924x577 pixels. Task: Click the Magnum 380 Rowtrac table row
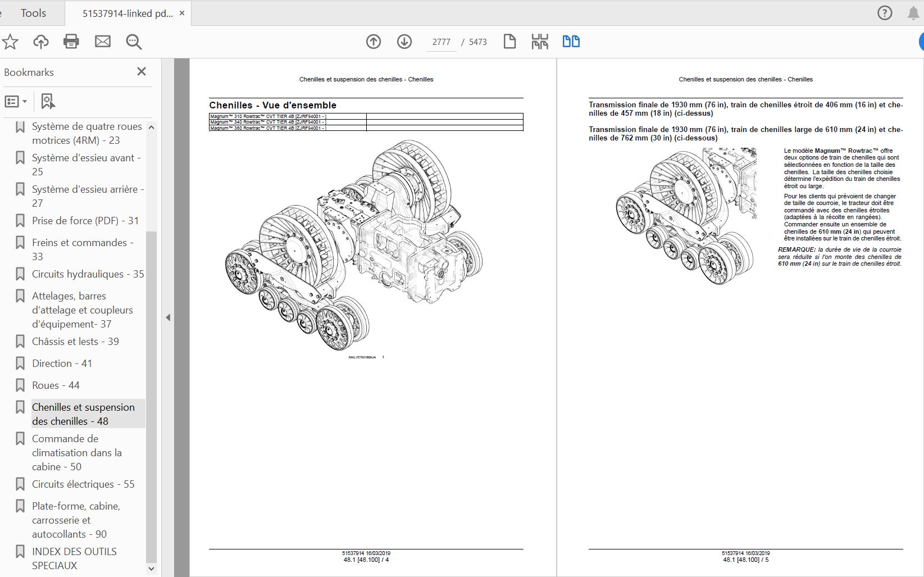366,128
